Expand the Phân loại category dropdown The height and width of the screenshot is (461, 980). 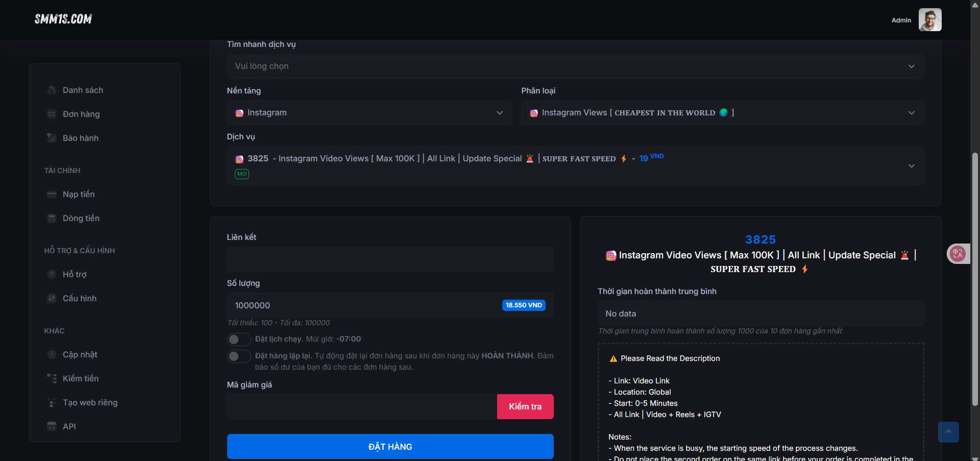click(x=722, y=113)
